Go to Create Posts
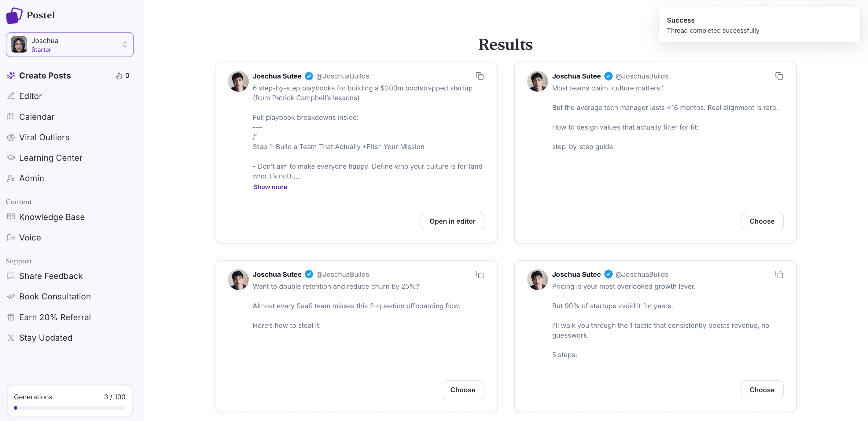Screen dimensions: 868x421 point(45,75)
